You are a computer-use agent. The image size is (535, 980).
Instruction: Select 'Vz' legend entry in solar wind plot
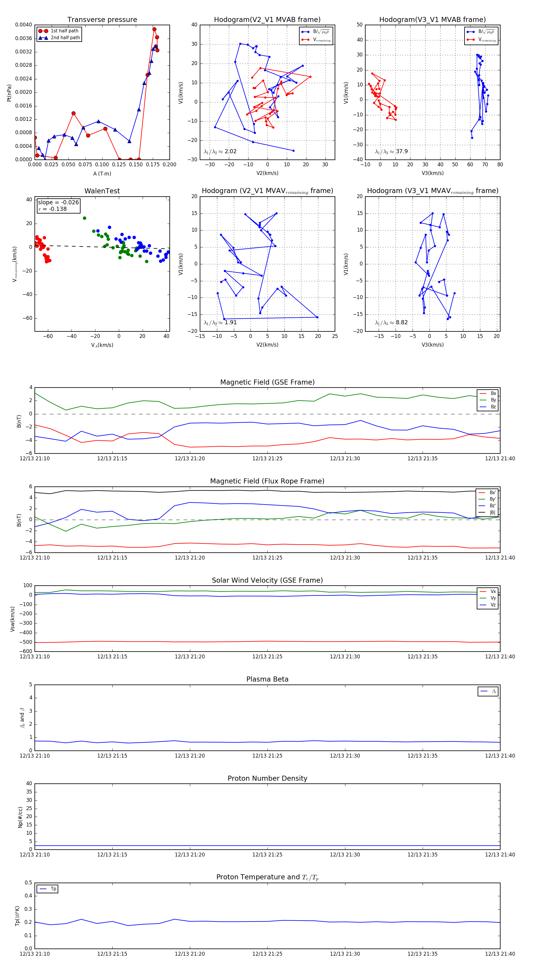point(488,605)
